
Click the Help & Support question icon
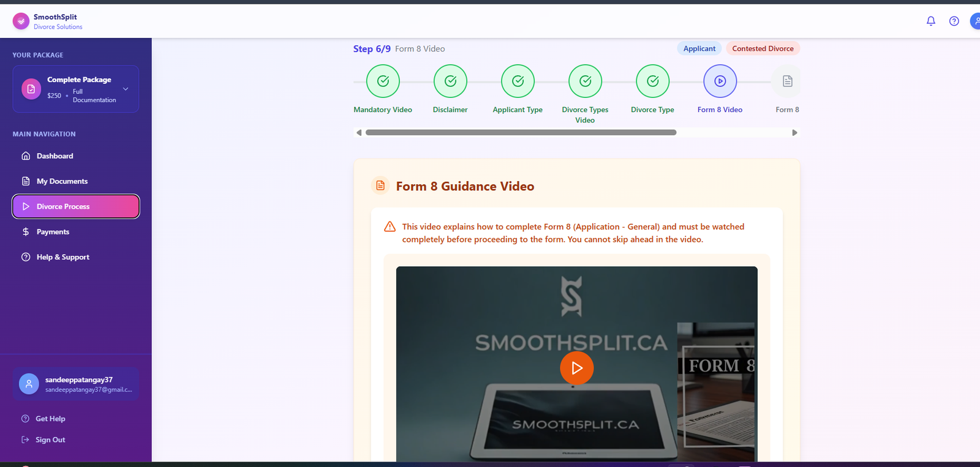click(x=26, y=257)
